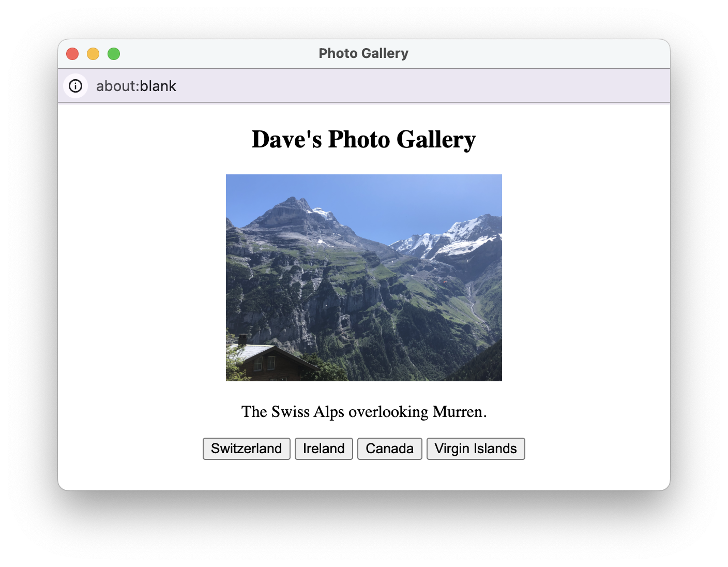
Task: Select the Switzerland gallery button
Action: click(246, 449)
